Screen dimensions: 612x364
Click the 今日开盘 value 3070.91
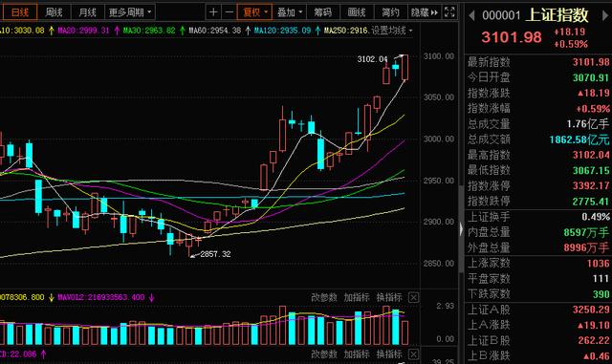pos(591,77)
